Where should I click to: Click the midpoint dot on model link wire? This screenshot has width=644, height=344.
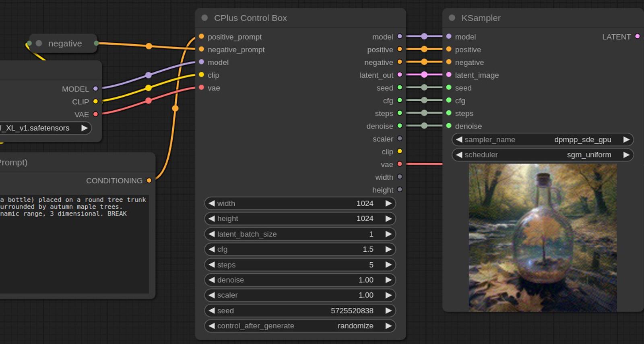pos(424,36)
